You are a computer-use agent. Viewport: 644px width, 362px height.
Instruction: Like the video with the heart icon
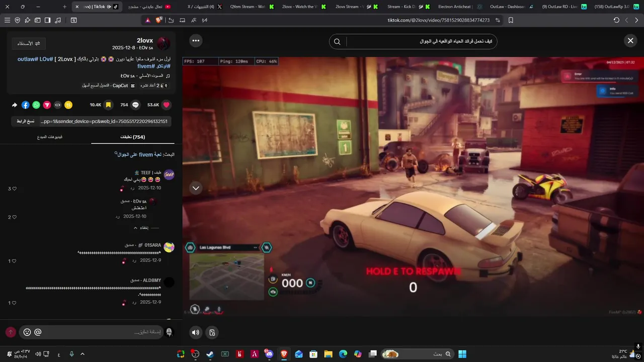[x=167, y=105]
